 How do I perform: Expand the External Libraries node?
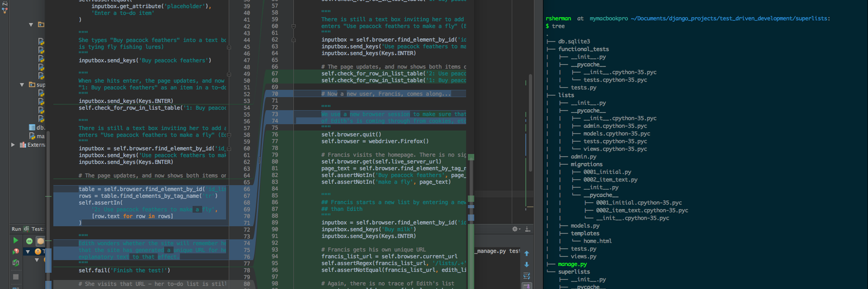13,144
